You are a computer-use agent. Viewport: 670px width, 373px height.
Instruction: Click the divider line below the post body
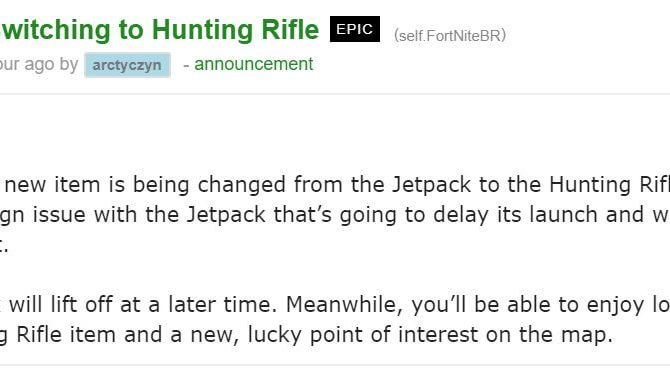pyautogui.click(x=335, y=365)
